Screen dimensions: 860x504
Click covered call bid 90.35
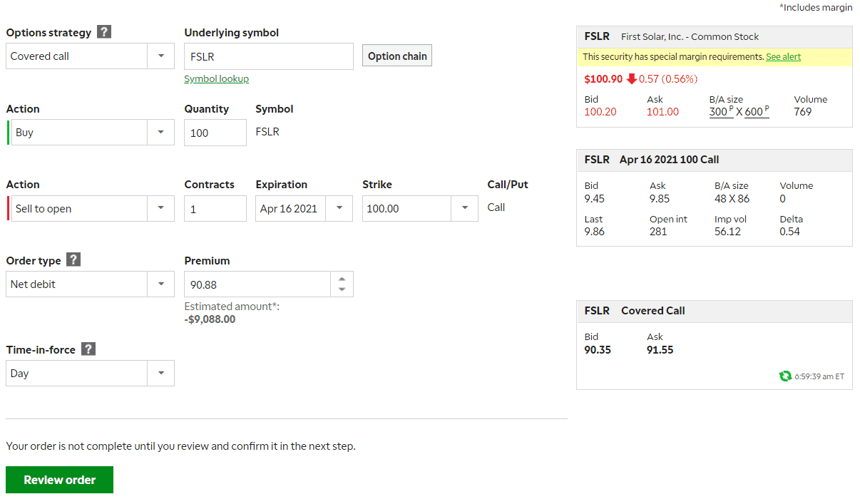click(598, 350)
